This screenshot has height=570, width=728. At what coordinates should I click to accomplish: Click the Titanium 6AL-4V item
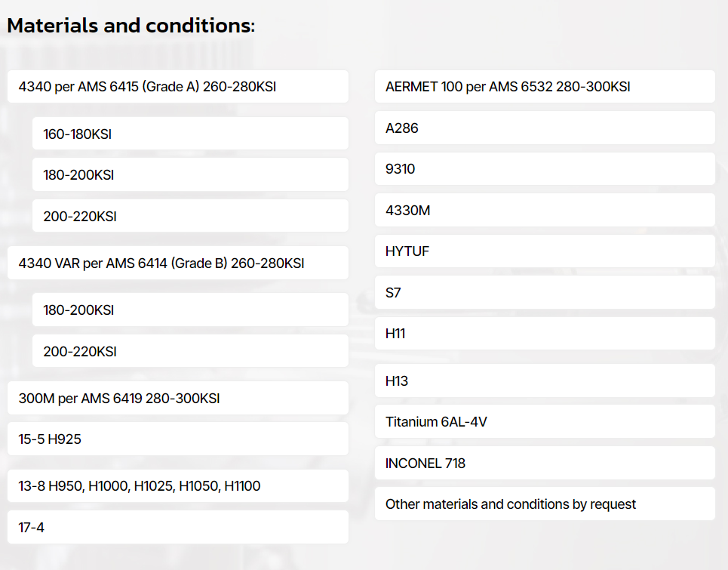pyautogui.click(x=544, y=421)
